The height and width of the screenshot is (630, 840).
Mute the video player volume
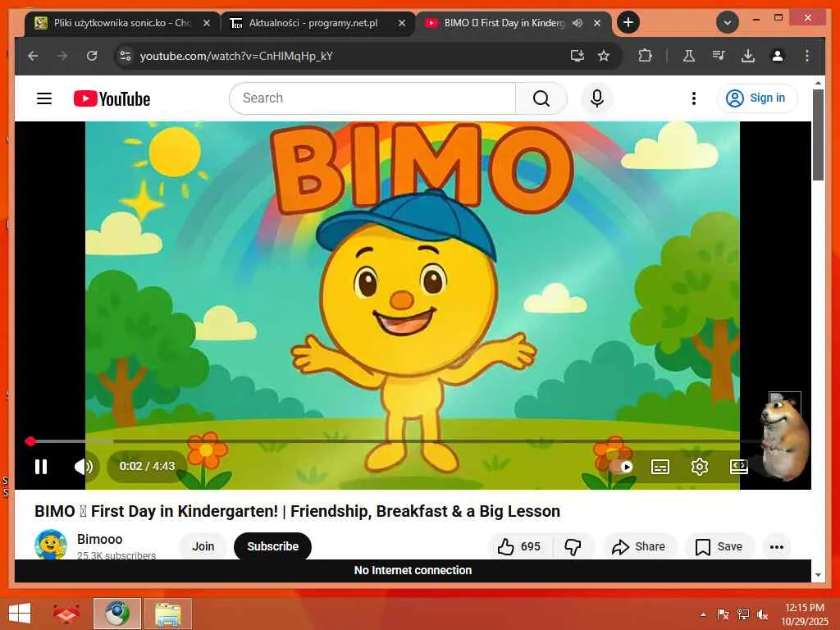(84, 467)
